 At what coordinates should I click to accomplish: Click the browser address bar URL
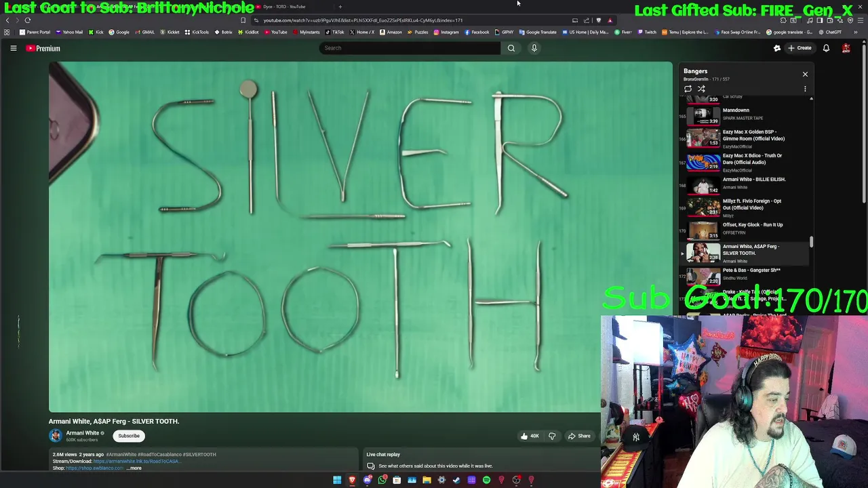[x=363, y=20]
